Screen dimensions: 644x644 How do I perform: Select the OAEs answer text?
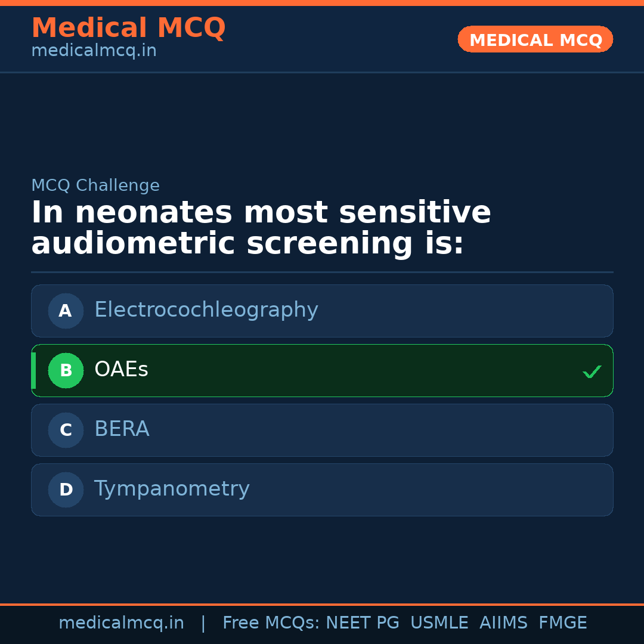121,370
